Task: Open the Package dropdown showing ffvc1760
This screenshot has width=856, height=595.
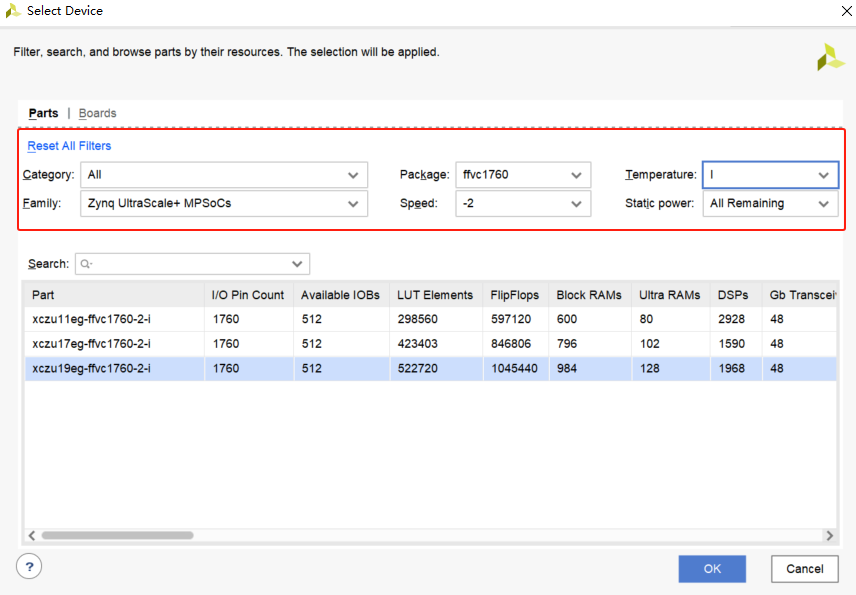Action: click(x=523, y=175)
